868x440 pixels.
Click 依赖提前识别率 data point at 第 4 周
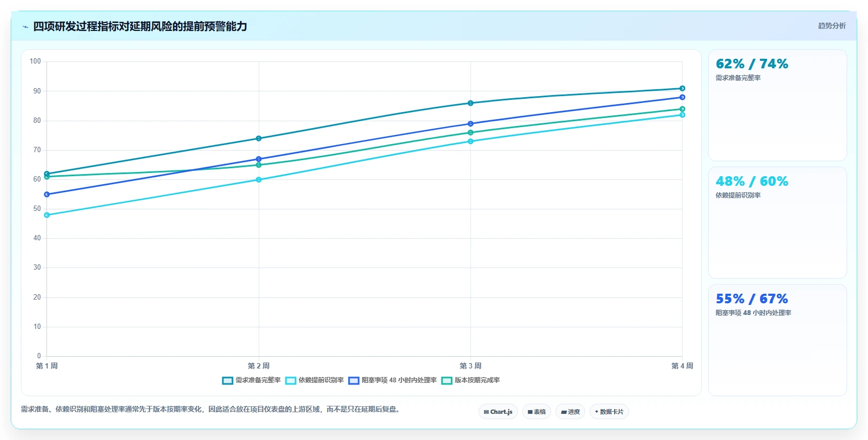click(x=683, y=115)
